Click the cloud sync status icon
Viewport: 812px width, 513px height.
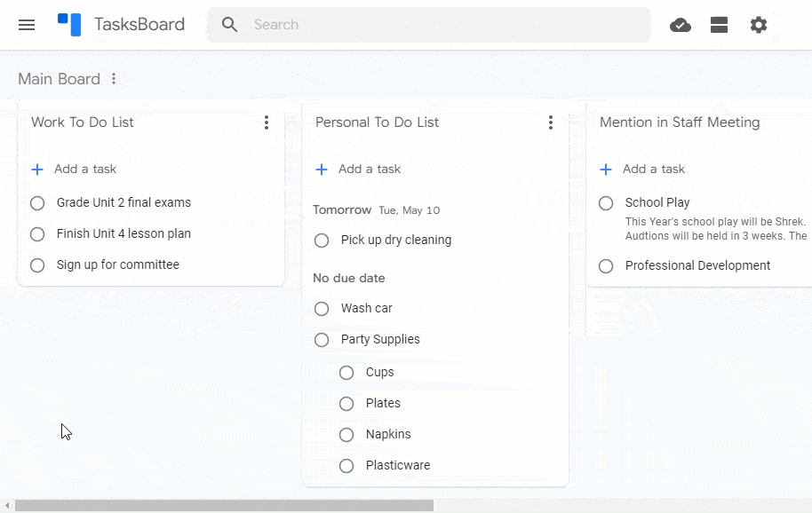pyautogui.click(x=680, y=25)
